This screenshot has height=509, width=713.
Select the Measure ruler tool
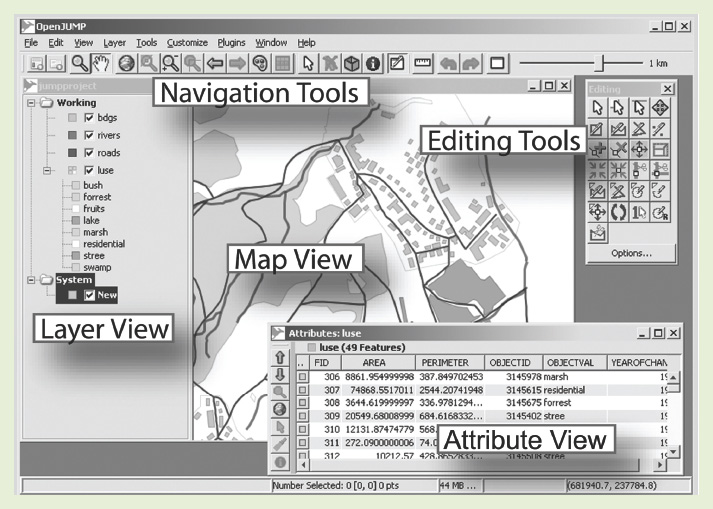pyautogui.click(x=423, y=63)
